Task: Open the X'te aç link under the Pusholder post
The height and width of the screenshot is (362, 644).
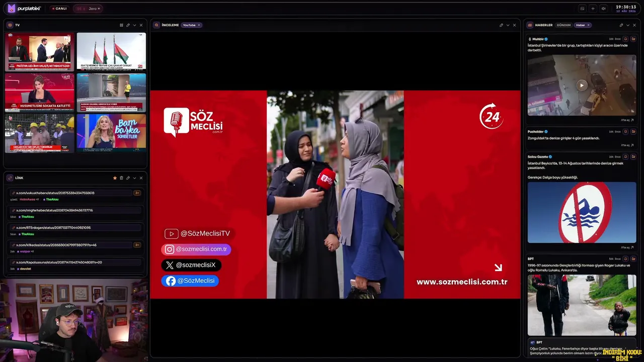Action: pos(627,145)
